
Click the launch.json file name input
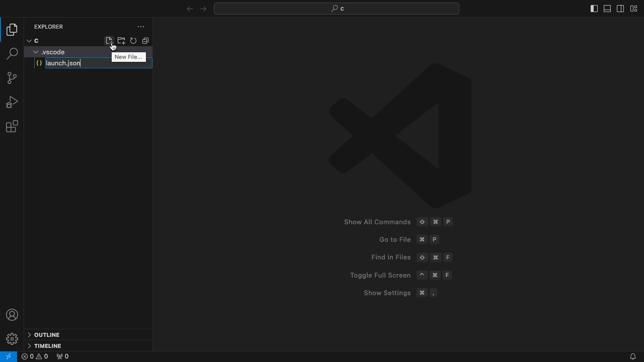click(99, 63)
